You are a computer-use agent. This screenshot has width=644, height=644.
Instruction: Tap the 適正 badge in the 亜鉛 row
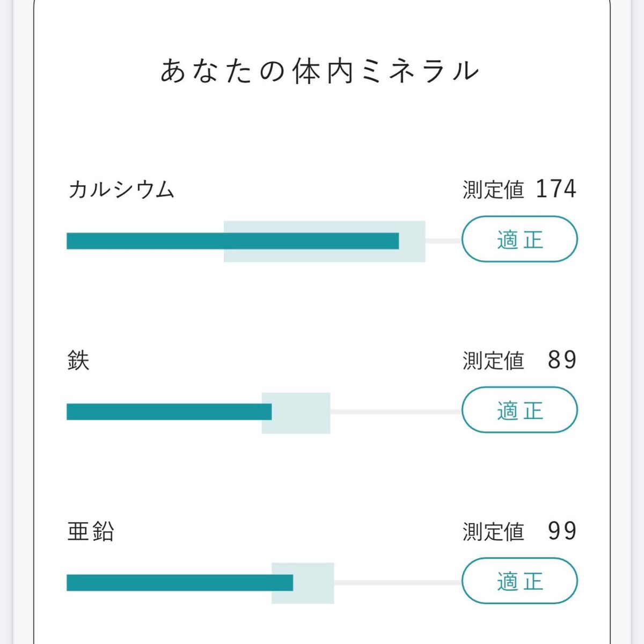click(x=519, y=581)
